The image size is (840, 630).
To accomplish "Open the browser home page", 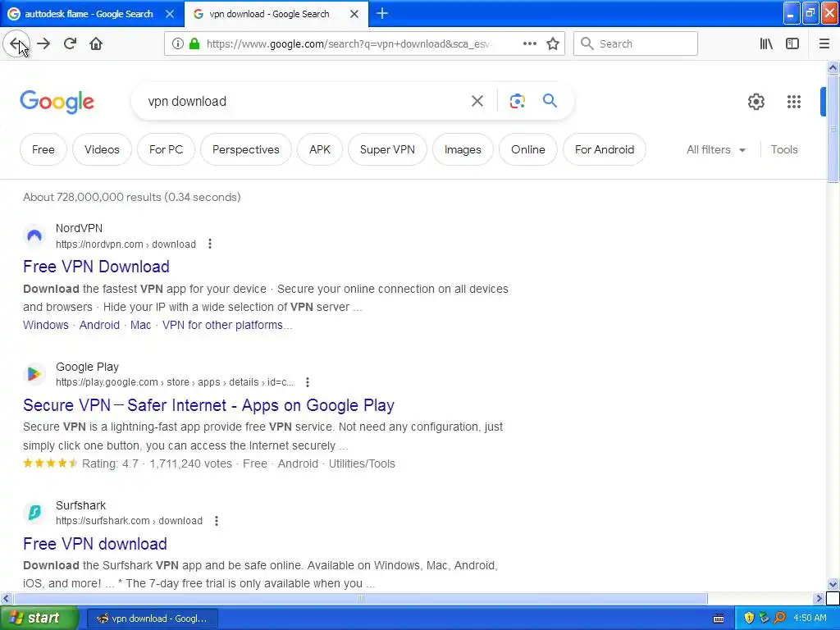I will pos(96,43).
